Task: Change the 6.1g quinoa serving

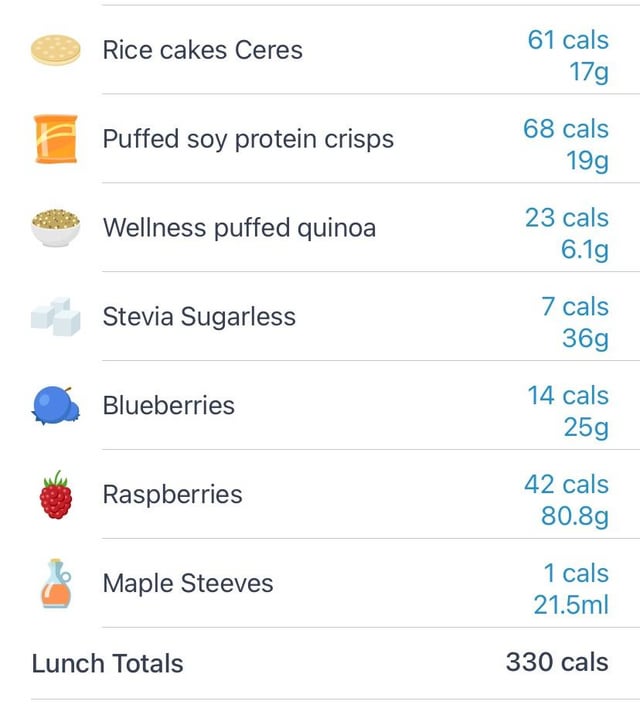Action: [x=585, y=250]
